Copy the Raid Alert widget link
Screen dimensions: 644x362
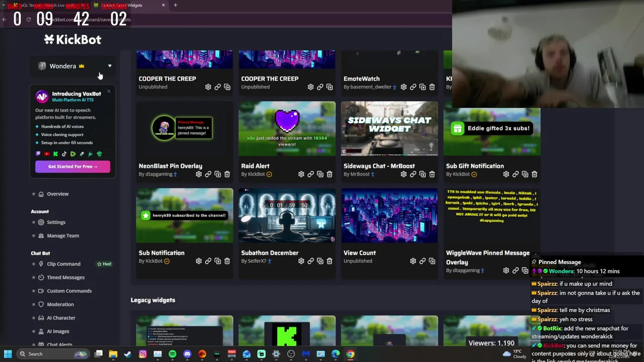tap(310, 174)
